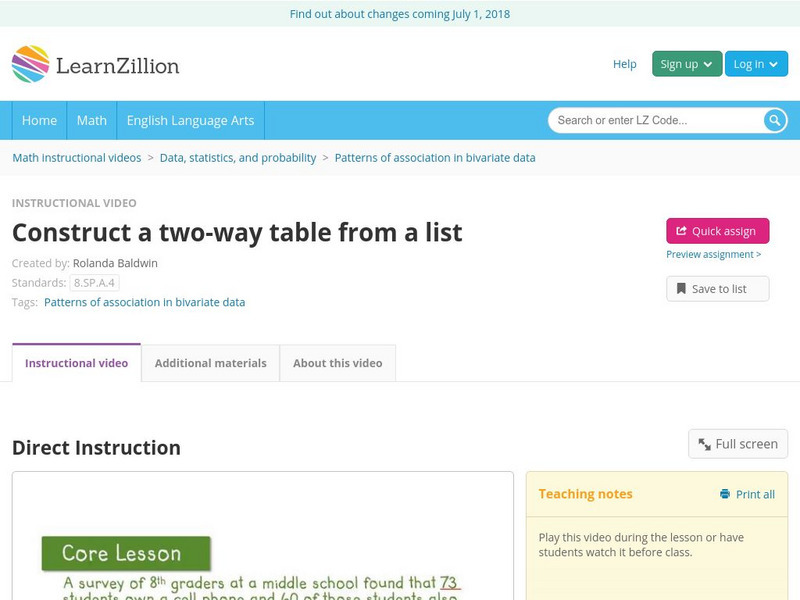Image resolution: width=800 pixels, height=600 pixels.
Task: Click the LearnZillion rainbow logo
Action: coord(33,64)
